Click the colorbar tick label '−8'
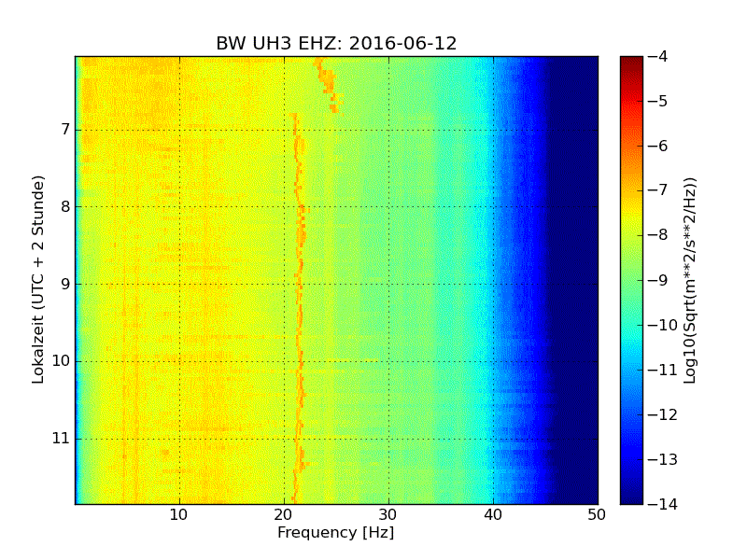Screen dimensions: 747x560 658,235
